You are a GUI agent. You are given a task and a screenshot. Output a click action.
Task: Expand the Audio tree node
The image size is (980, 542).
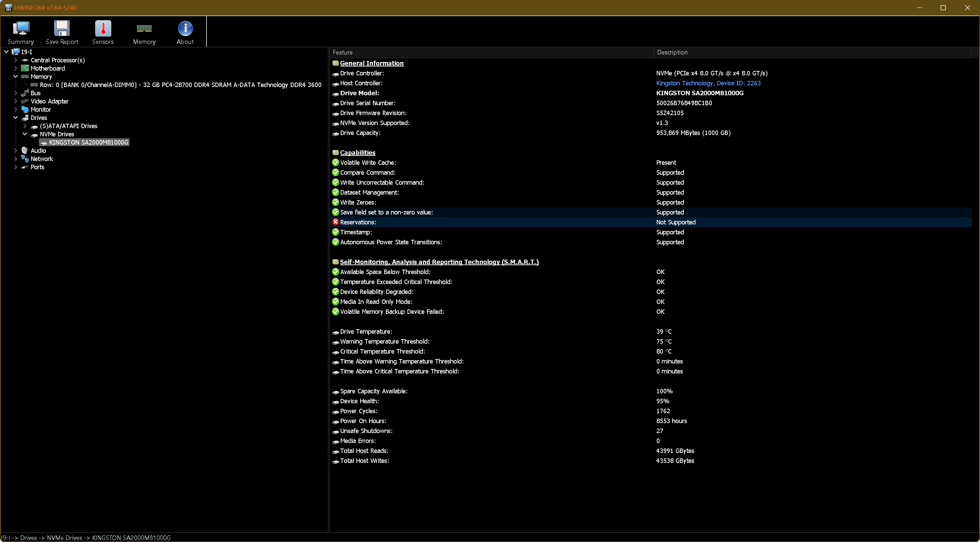16,151
